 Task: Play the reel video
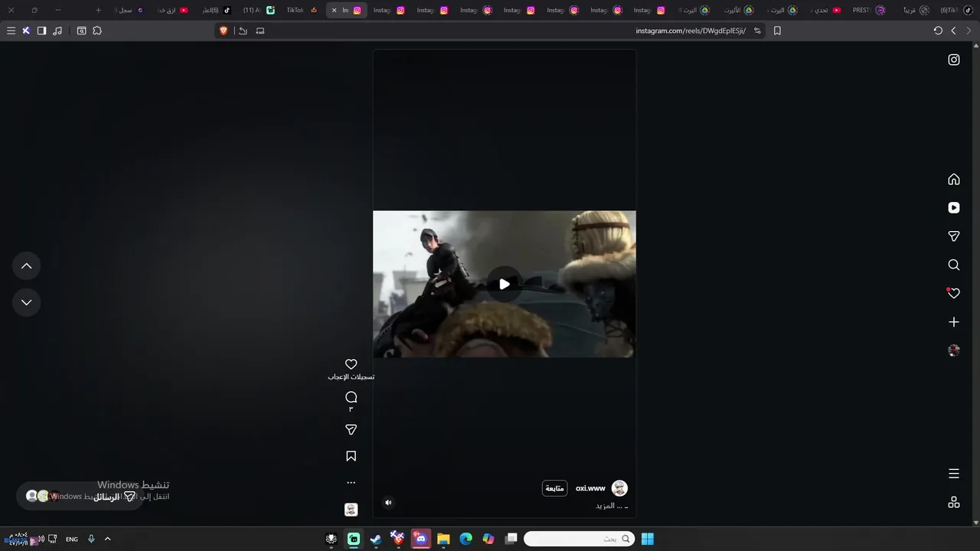505,284
